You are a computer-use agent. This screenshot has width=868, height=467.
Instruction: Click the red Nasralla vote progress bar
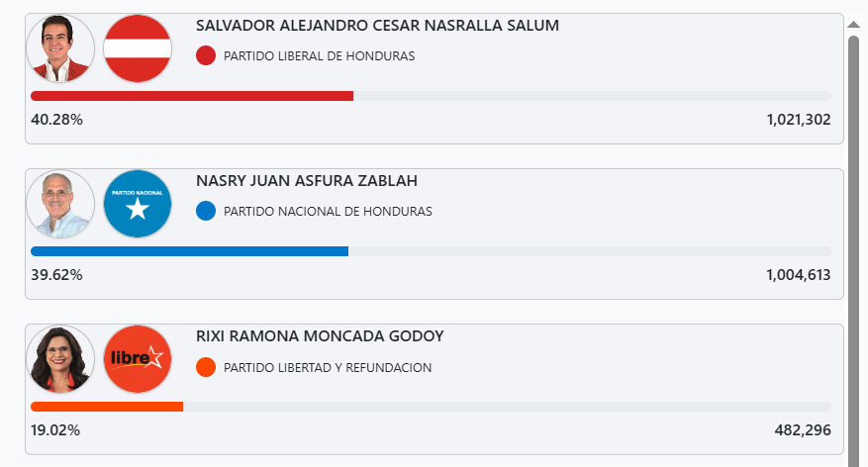(192, 96)
